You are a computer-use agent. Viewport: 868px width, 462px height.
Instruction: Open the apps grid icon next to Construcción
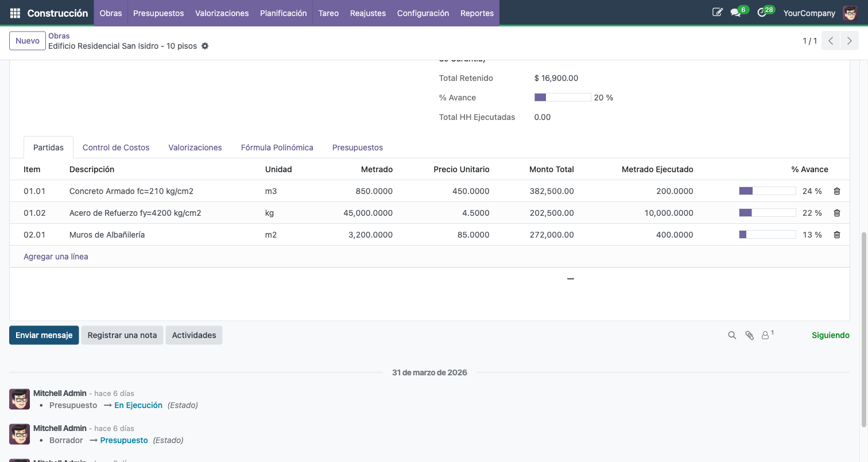tap(15, 12)
